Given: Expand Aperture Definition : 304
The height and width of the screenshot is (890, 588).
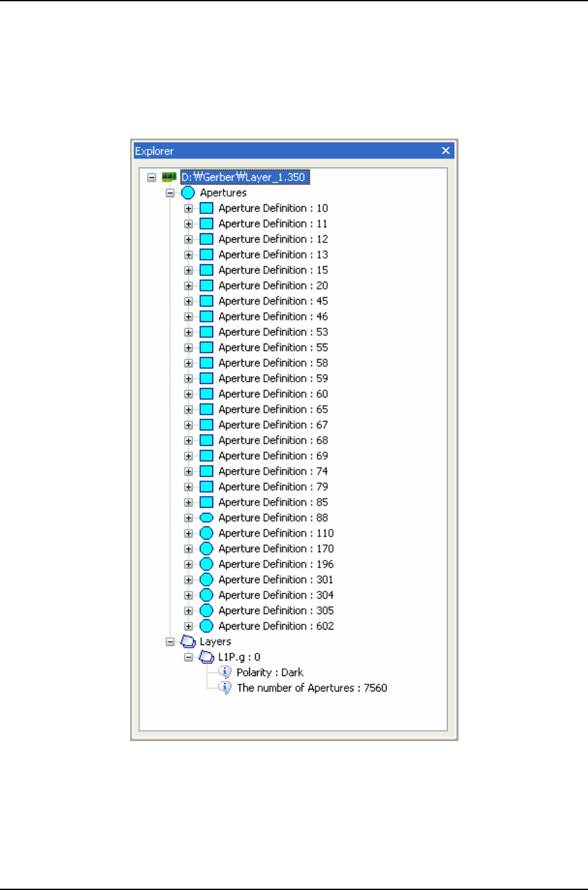Looking at the screenshot, I should pyautogui.click(x=188, y=595).
